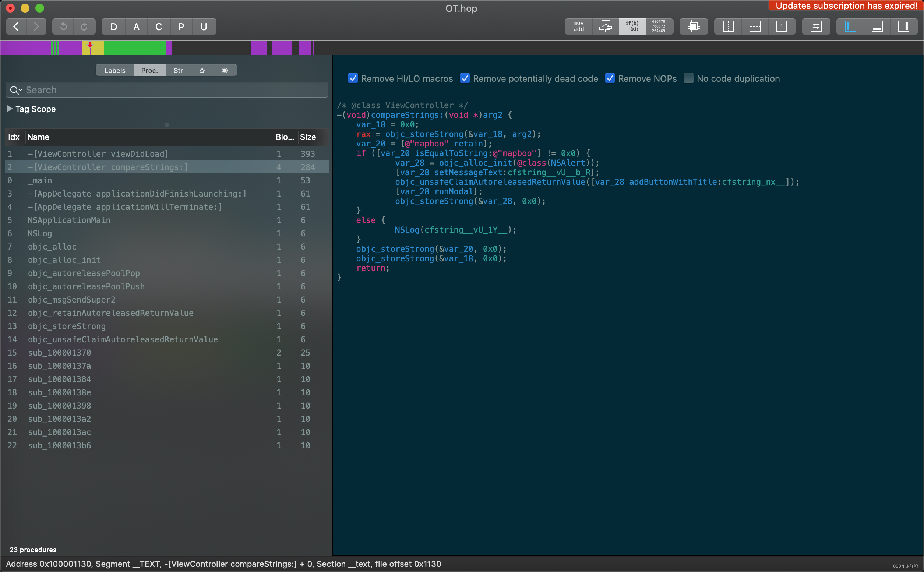The image size is (924, 572).
Task: Toggle the right inspector panel icon
Action: [903, 27]
